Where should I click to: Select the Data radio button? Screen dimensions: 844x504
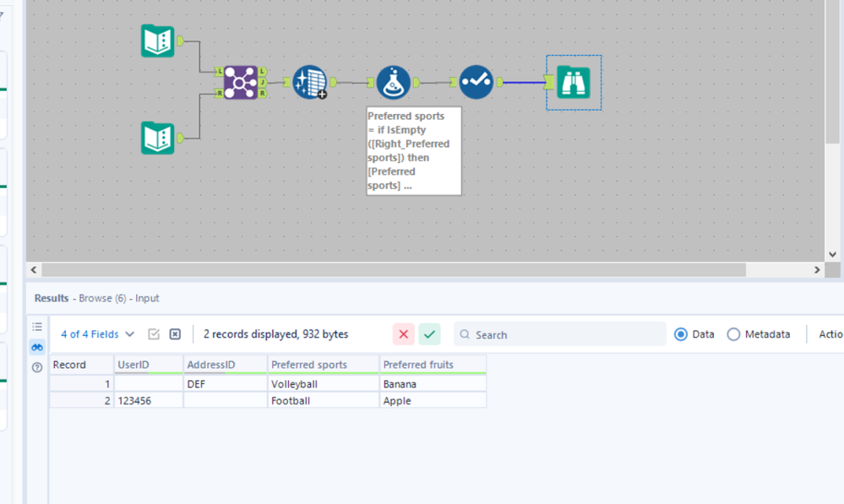[x=681, y=334]
